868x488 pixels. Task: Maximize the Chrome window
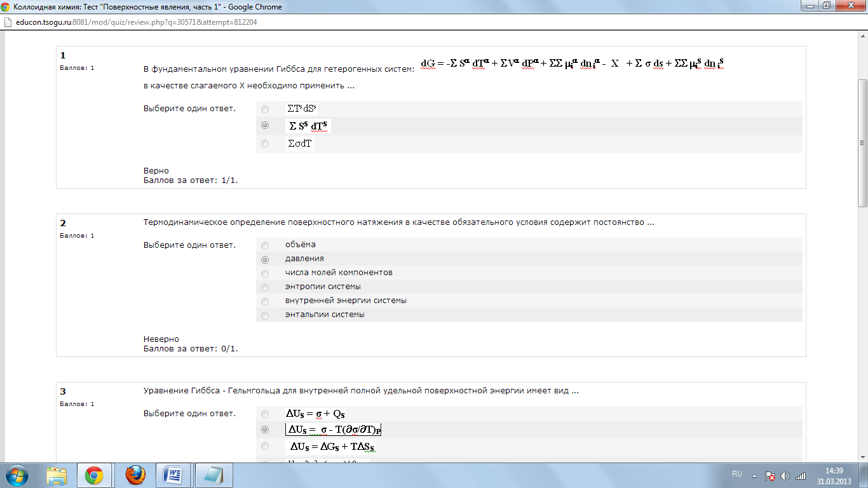tap(827, 6)
